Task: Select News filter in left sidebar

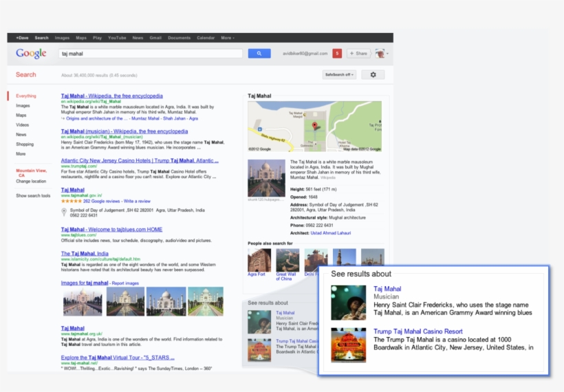Action: pyautogui.click(x=21, y=135)
